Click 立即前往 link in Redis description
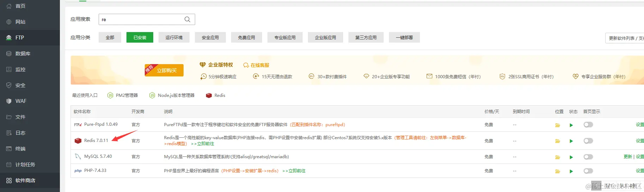The width and height of the screenshot is (644, 192). click(x=203, y=144)
